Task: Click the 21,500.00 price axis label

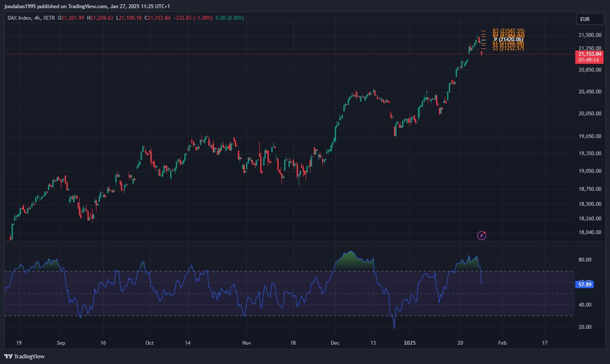Action: (x=589, y=35)
